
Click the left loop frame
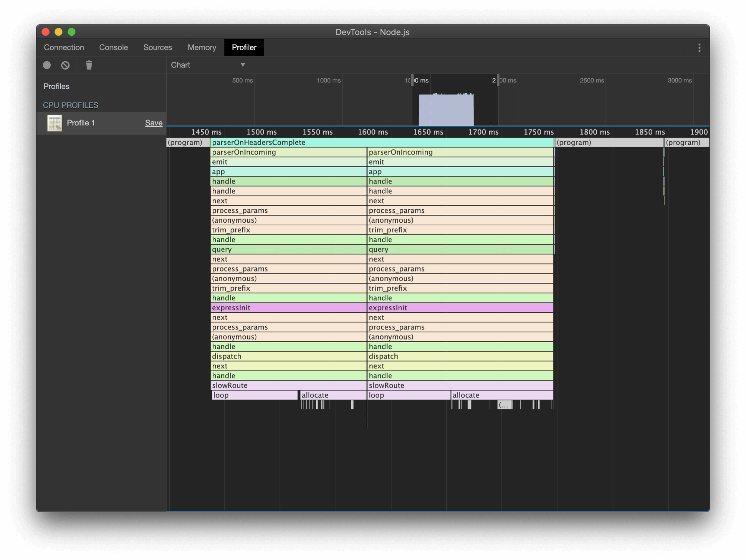click(x=255, y=395)
